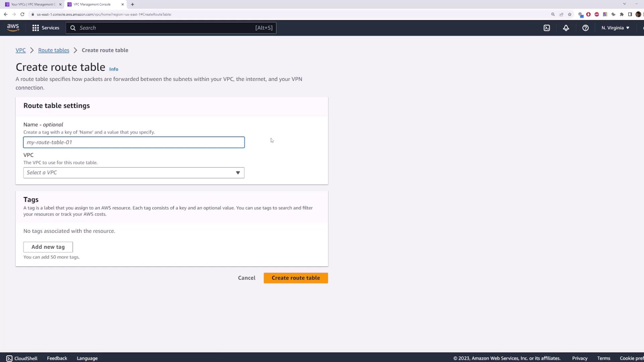The width and height of the screenshot is (644, 362).
Task: Open the N. Virginia region selector
Action: coord(615,28)
